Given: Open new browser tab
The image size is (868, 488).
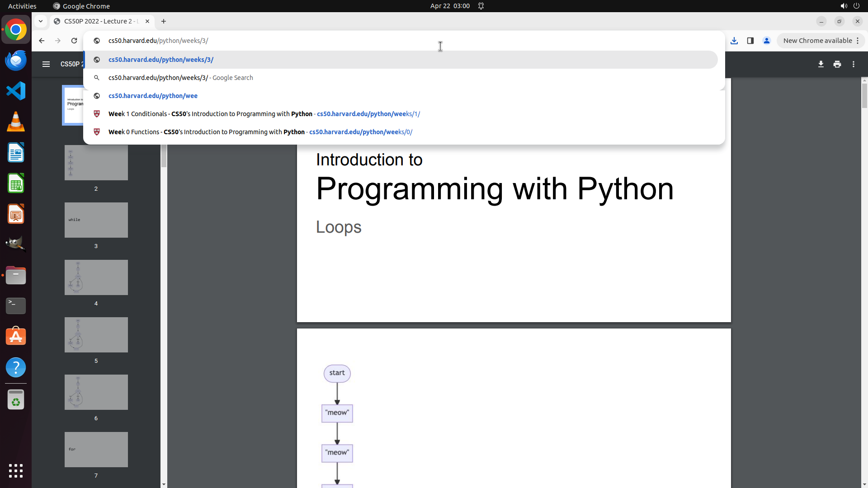Looking at the screenshot, I should pyautogui.click(x=164, y=21).
